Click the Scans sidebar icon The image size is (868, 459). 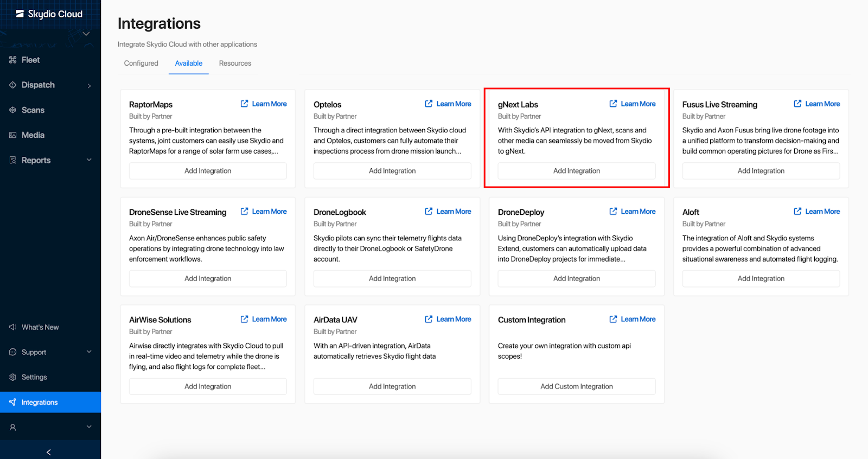tap(12, 110)
